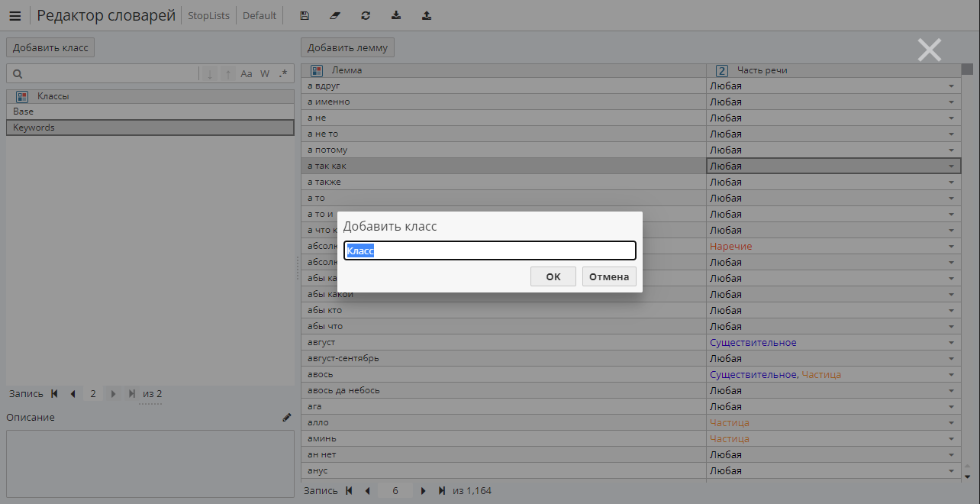Click the upload export toolbar icon
Image resolution: width=980 pixels, height=504 pixels.
pos(427,15)
